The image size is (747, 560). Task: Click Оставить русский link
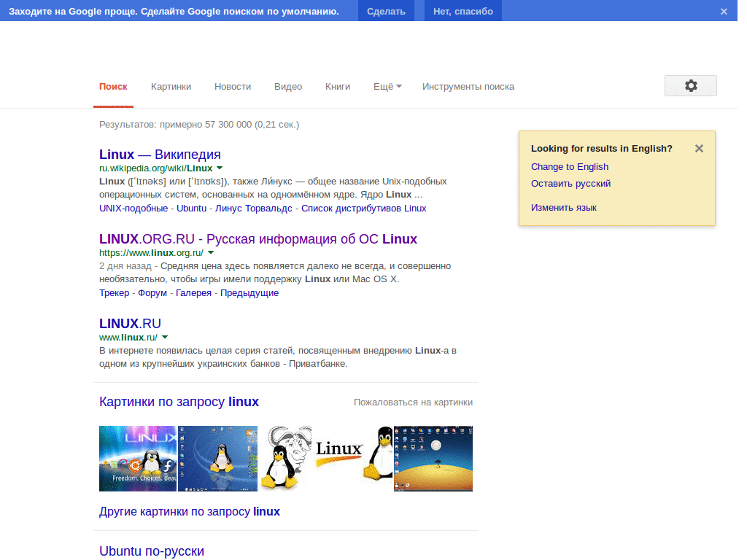point(570,183)
